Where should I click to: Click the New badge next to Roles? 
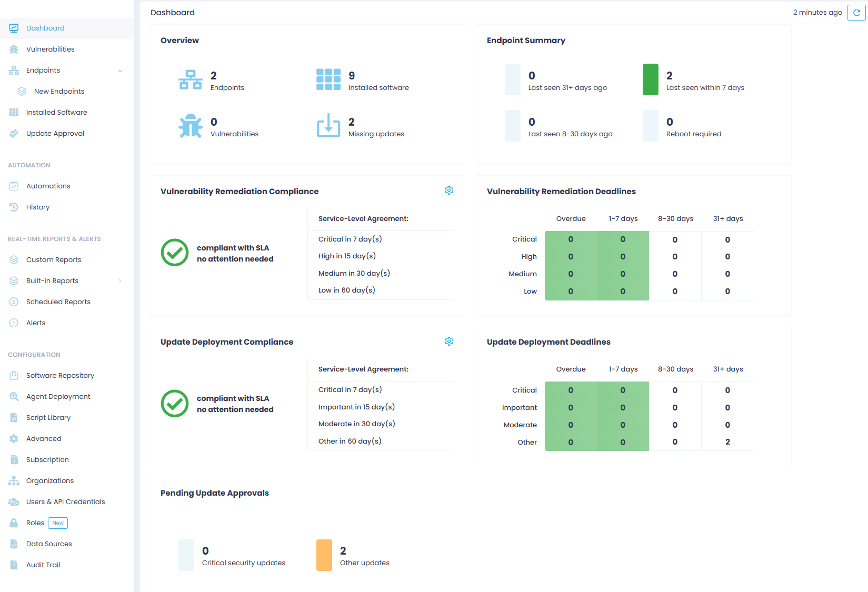(58, 523)
